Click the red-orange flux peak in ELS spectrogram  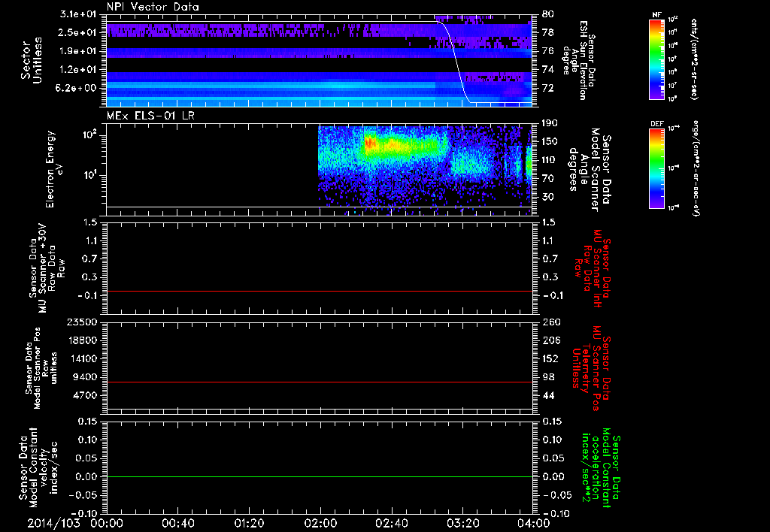pos(370,144)
